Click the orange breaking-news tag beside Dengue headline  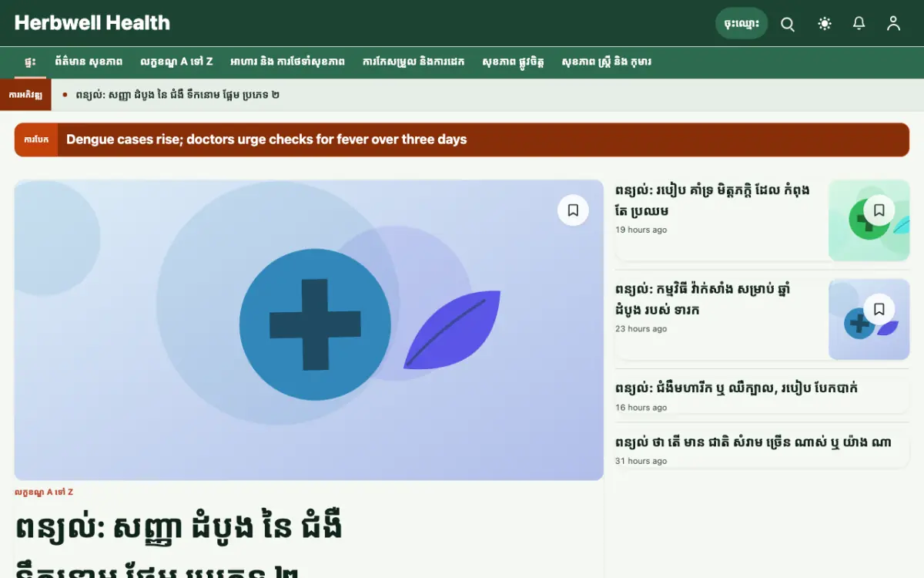point(36,139)
